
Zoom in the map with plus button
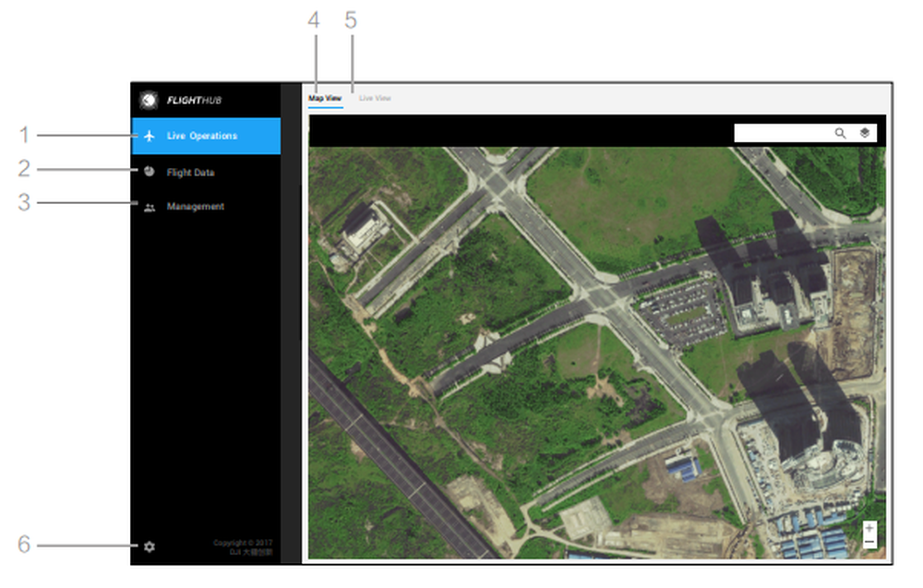[869, 529]
